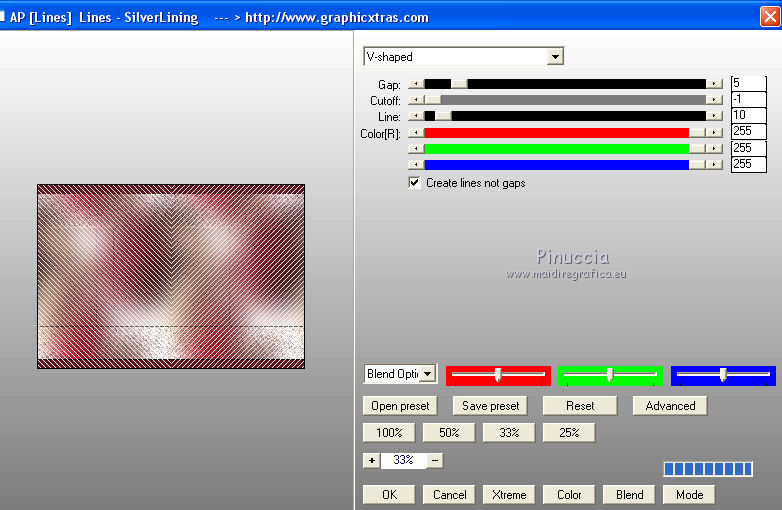
Task: Click the green color slider right arrow
Action: (x=714, y=149)
